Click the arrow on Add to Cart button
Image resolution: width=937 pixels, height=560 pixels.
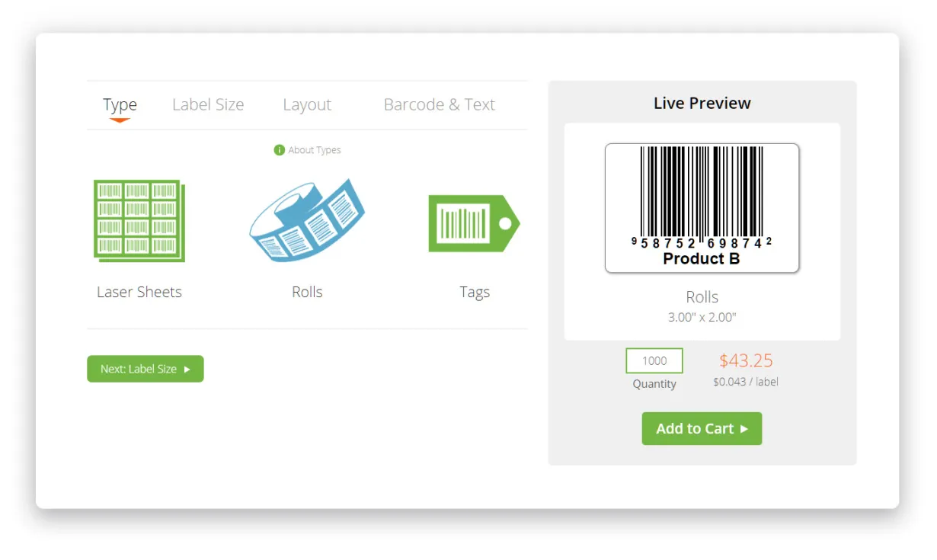coord(744,429)
